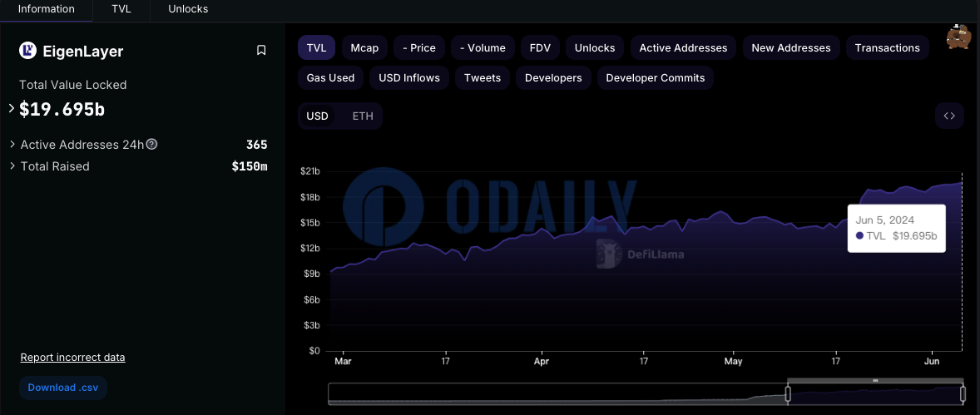The image size is (980, 415).
Task: Expand the Total Value Locked breakdown
Action: click(12, 108)
